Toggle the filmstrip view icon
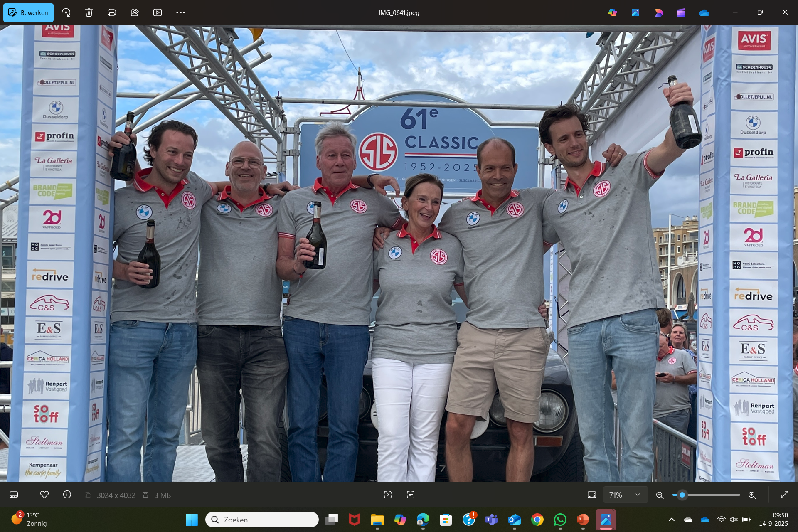The image size is (798, 532). pos(14,495)
